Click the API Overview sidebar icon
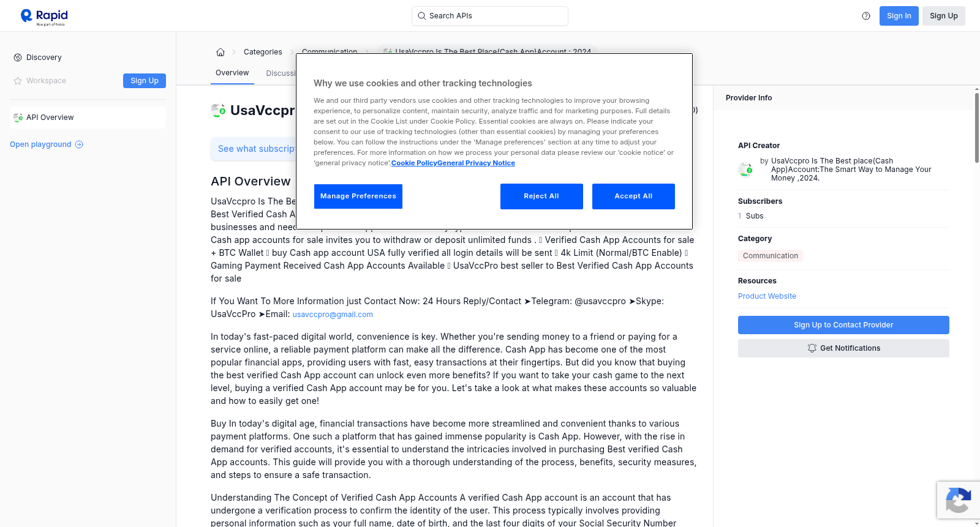This screenshot has width=980, height=527. [18, 118]
